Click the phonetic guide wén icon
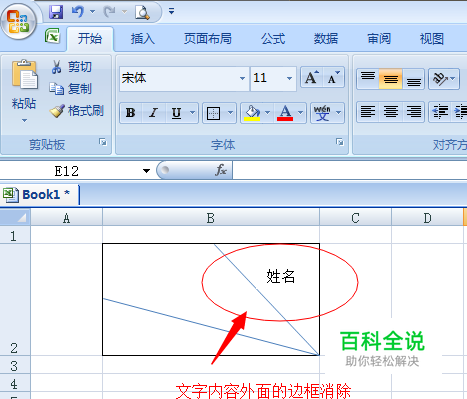Screen dimensions: 467x399 (322, 113)
